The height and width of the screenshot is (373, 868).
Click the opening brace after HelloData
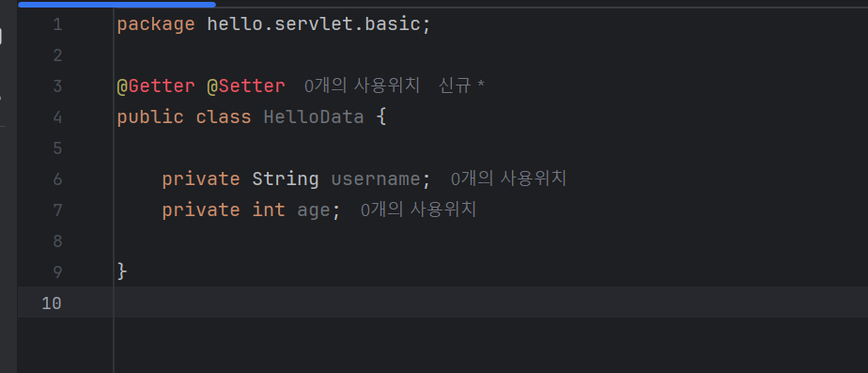[x=380, y=117]
